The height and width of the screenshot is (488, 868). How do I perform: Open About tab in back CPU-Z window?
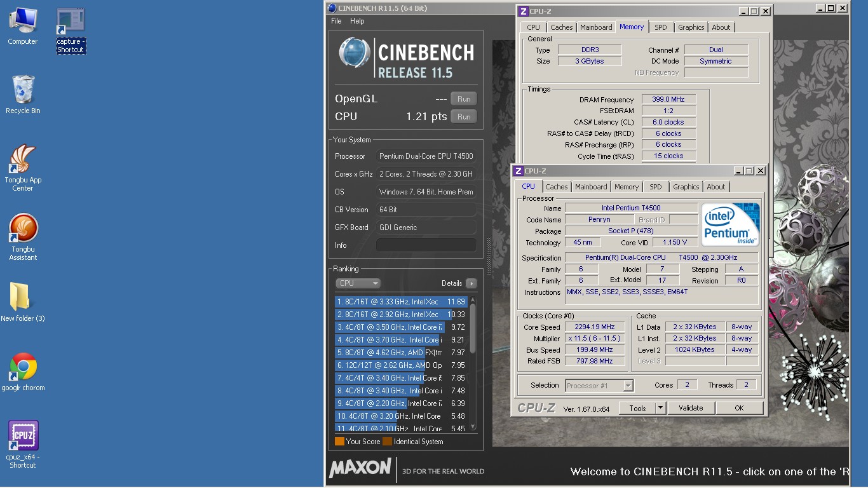coord(721,27)
